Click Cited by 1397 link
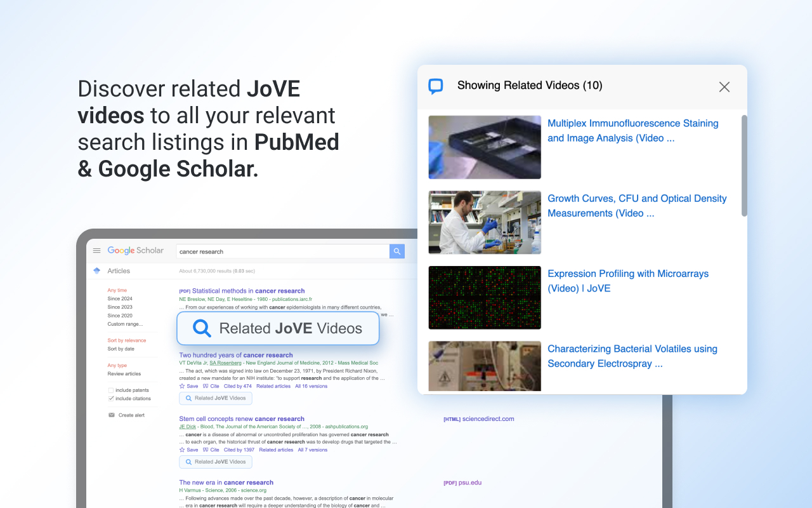 coord(239,450)
